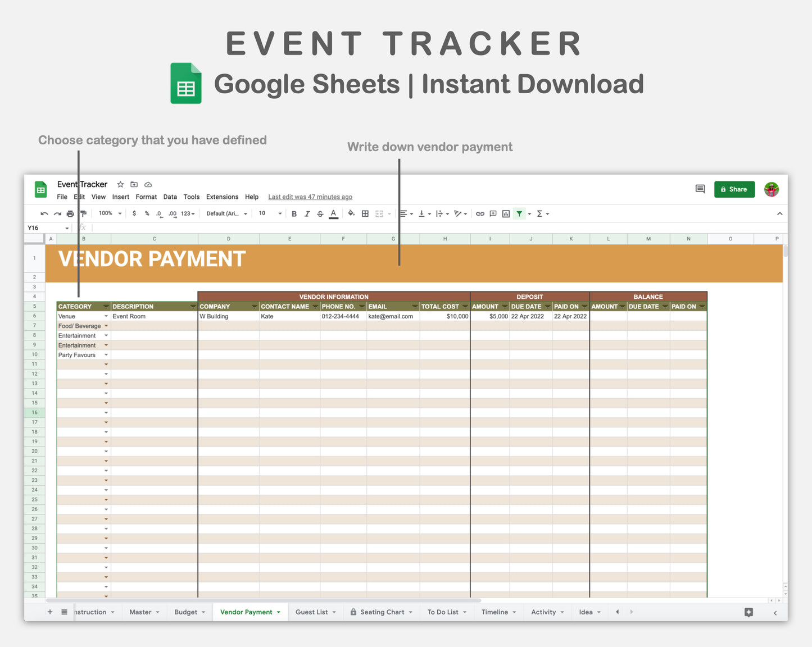The height and width of the screenshot is (647, 812).
Task: Click the 'Last edit was 47 minutes ago' link
Action: [310, 197]
